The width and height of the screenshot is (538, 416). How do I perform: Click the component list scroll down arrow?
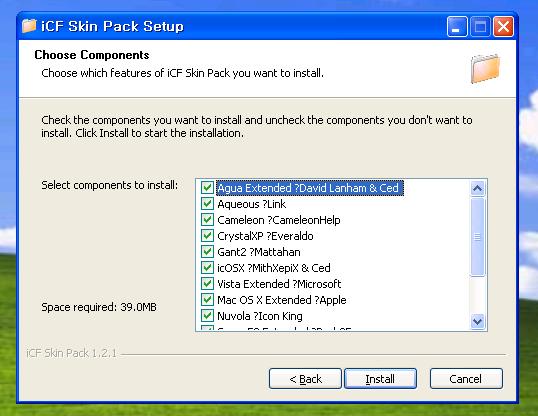click(x=478, y=322)
